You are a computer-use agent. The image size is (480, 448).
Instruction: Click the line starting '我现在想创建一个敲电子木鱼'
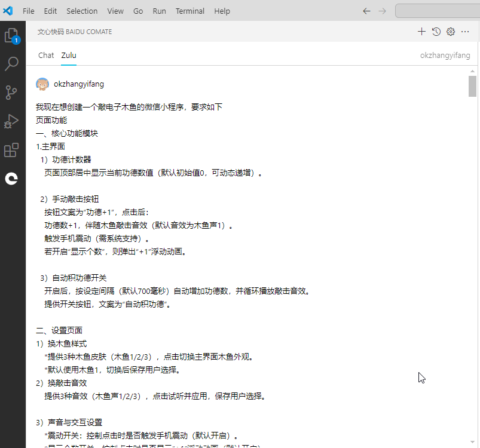129,107
